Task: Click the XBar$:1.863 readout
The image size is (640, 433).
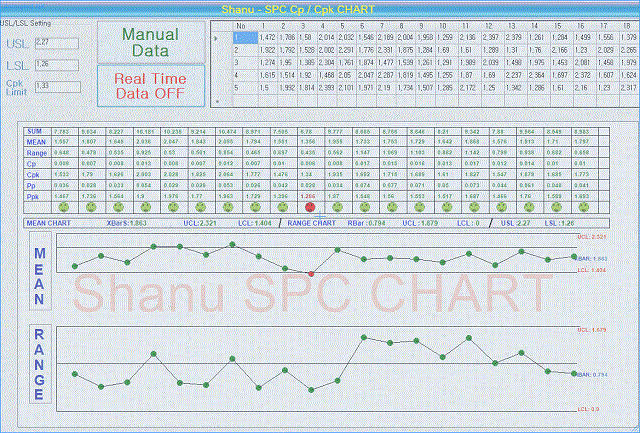Action: pos(126,223)
